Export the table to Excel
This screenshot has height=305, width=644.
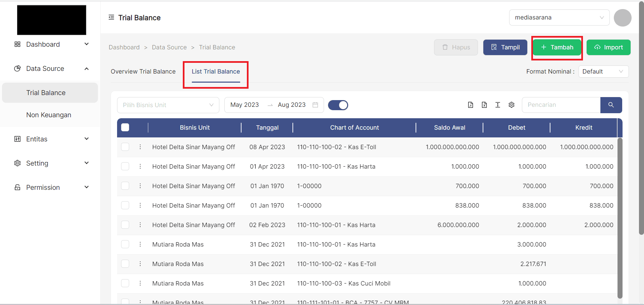(x=484, y=105)
